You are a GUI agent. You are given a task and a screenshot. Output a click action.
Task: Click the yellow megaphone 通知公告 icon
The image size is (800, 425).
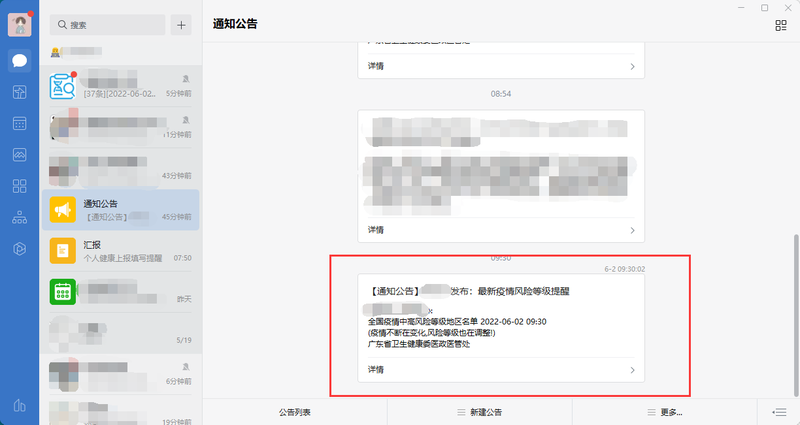63,210
